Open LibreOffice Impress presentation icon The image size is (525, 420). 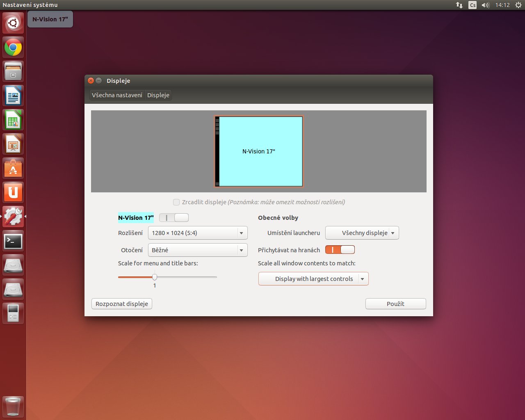pyautogui.click(x=13, y=144)
